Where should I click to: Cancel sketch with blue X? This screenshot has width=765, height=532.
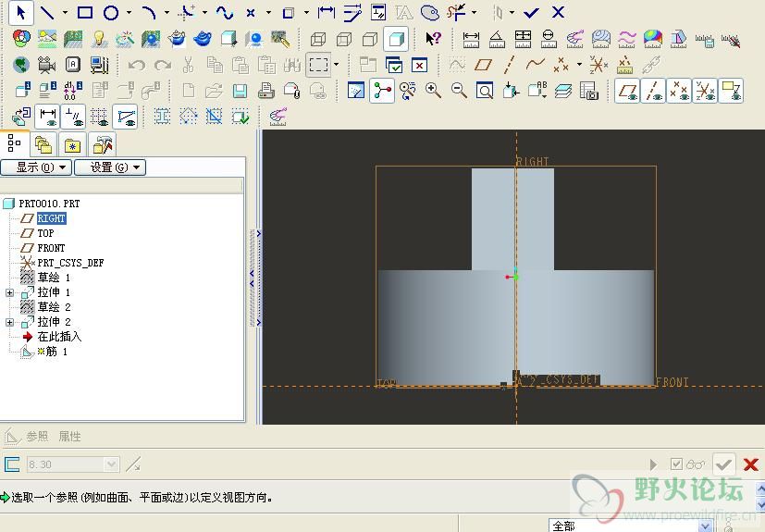coord(558,13)
